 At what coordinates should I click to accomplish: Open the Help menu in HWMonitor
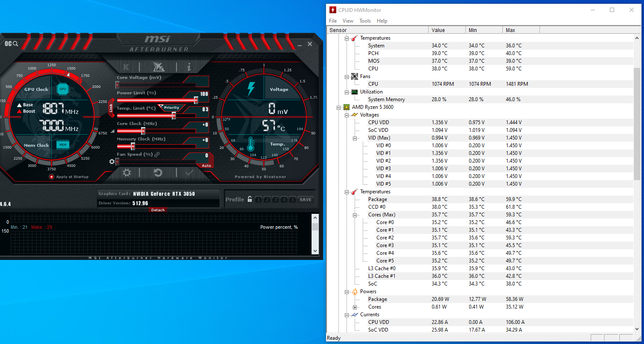[x=382, y=21]
